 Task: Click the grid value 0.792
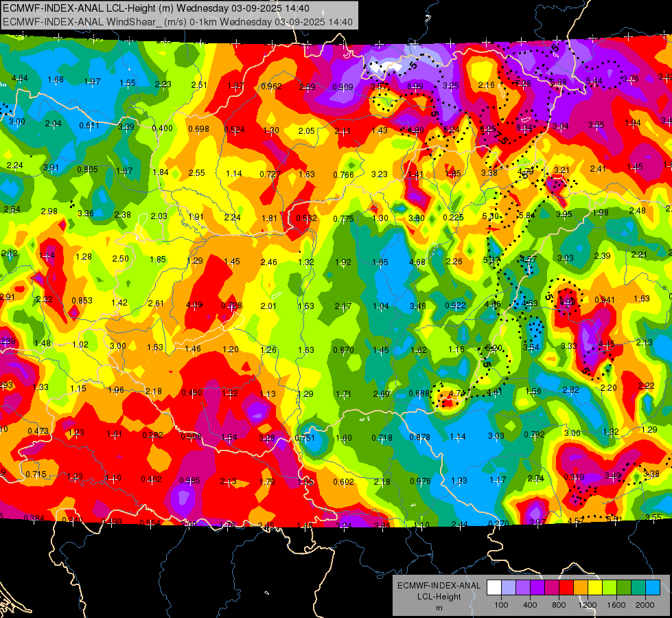(x=535, y=435)
